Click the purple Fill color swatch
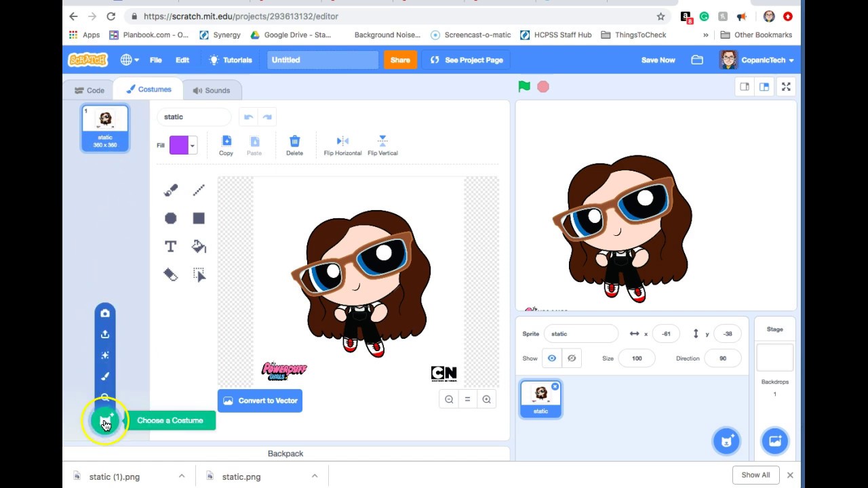 tap(179, 145)
